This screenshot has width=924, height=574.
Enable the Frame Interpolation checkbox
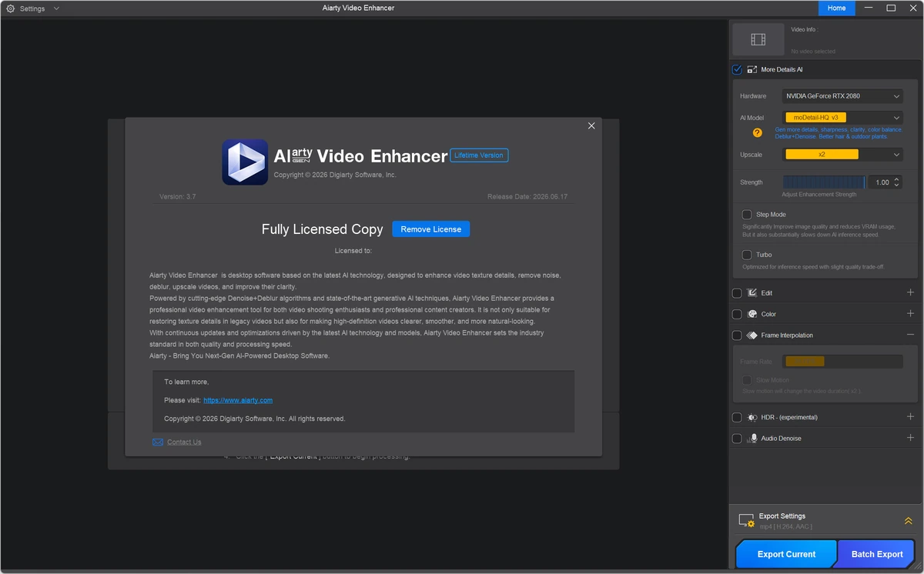point(737,335)
